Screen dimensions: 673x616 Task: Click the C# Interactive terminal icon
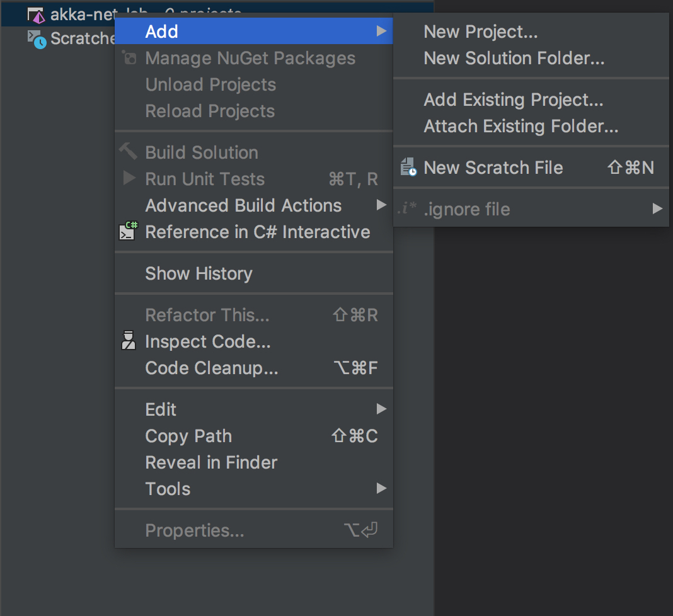(x=129, y=231)
